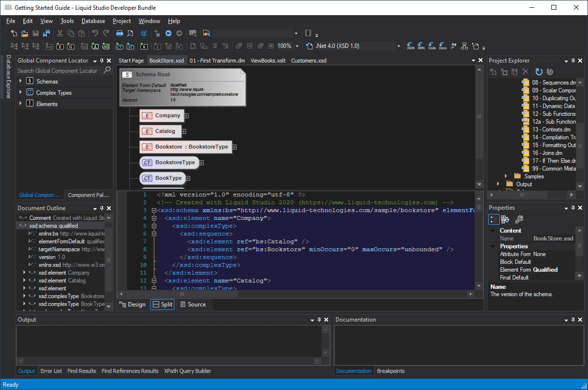Click the Properties wrench icon
This screenshot has height=390, width=588.
click(x=519, y=219)
